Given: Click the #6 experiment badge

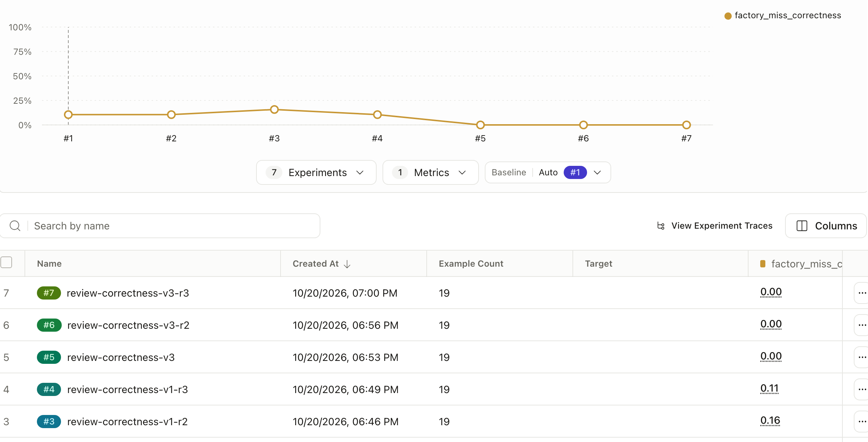Looking at the screenshot, I should (49, 325).
